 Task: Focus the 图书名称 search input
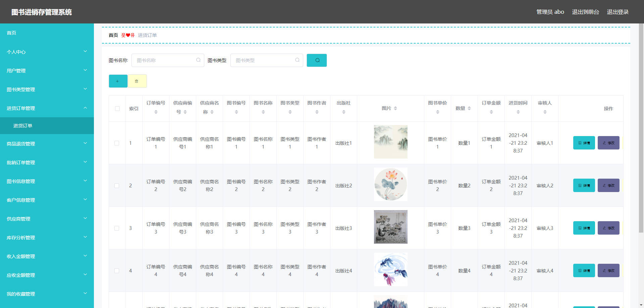point(168,60)
